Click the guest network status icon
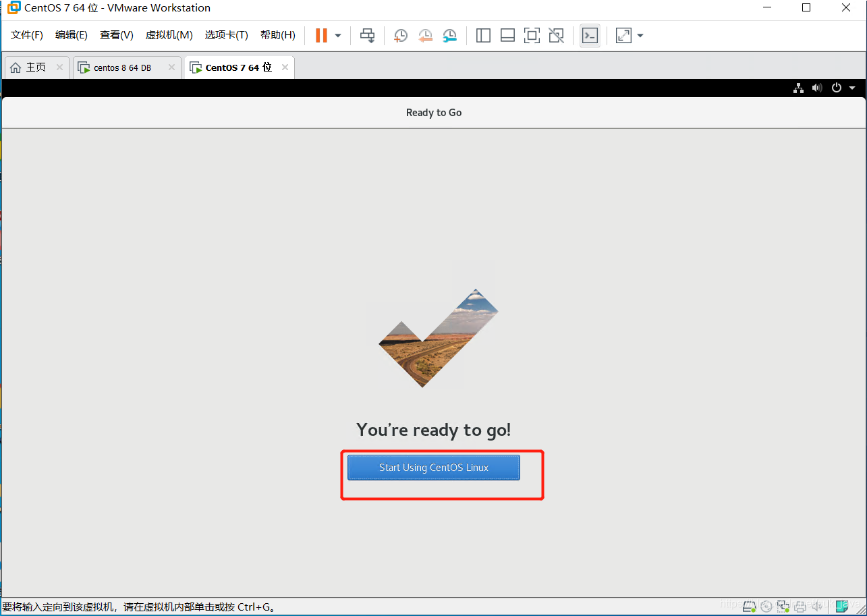This screenshot has height=616, width=867. click(x=798, y=88)
